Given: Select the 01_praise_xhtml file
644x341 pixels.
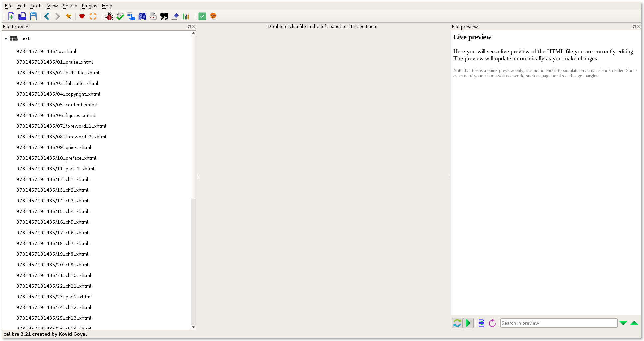Looking at the screenshot, I should click(x=55, y=62).
